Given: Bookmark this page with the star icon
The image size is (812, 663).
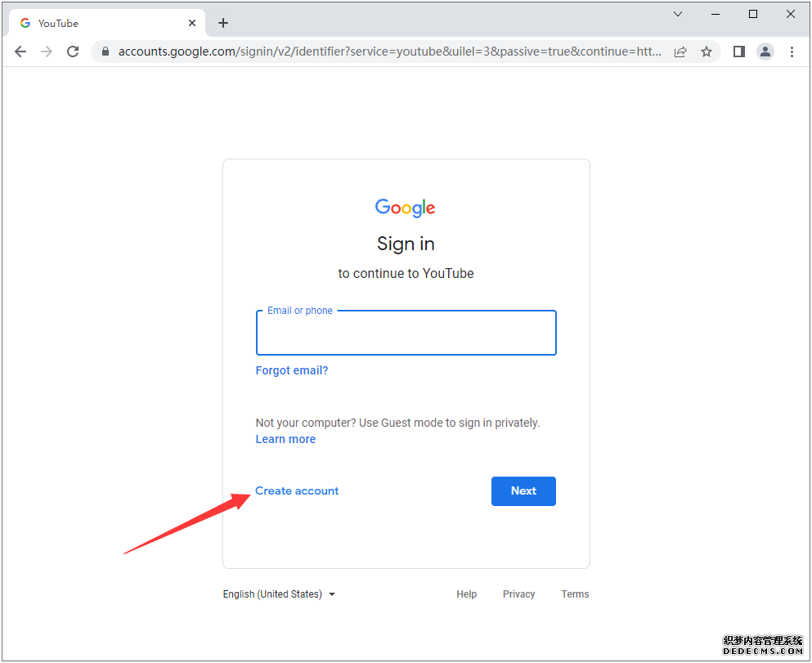Looking at the screenshot, I should tap(707, 52).
